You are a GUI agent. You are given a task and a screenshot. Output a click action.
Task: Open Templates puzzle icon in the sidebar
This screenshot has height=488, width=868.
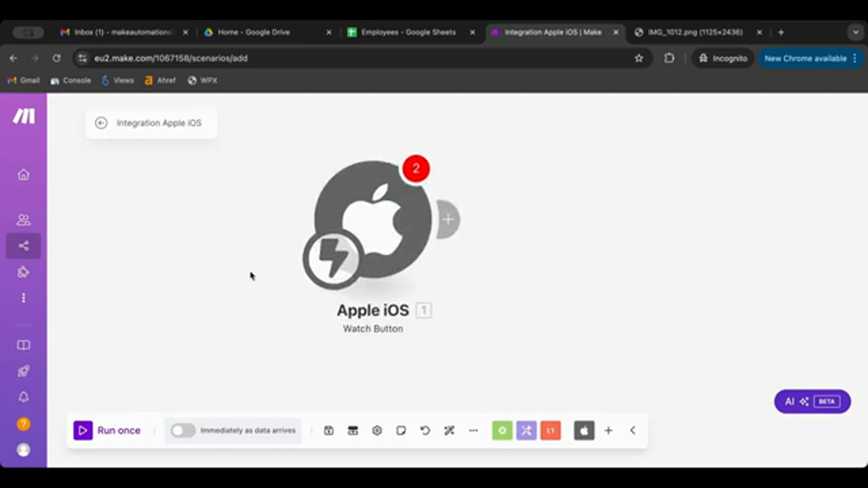coord(24,272)
